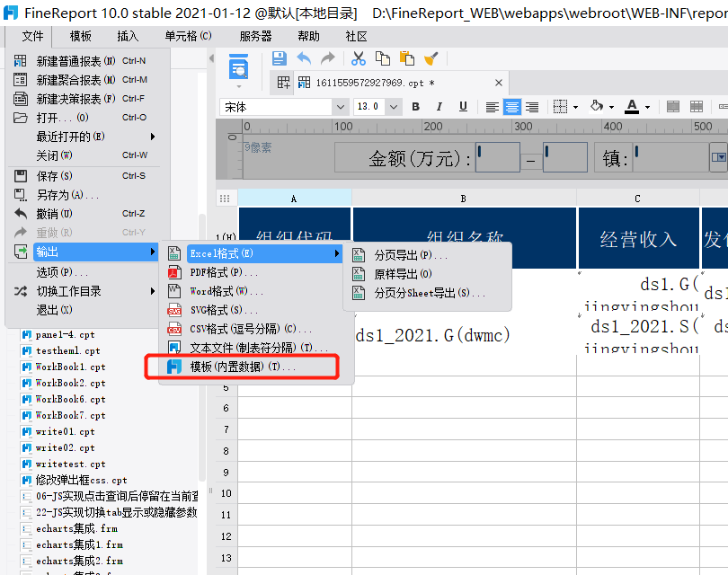Toggle Underline formatting
728x575 pixels.
(463, 107)
